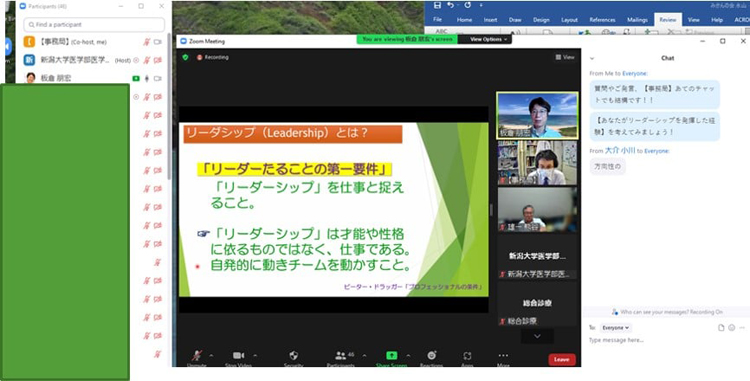Click muted mic icon for 新潟大学医学部 host row

pyautogui.click(x=147, y=60)
